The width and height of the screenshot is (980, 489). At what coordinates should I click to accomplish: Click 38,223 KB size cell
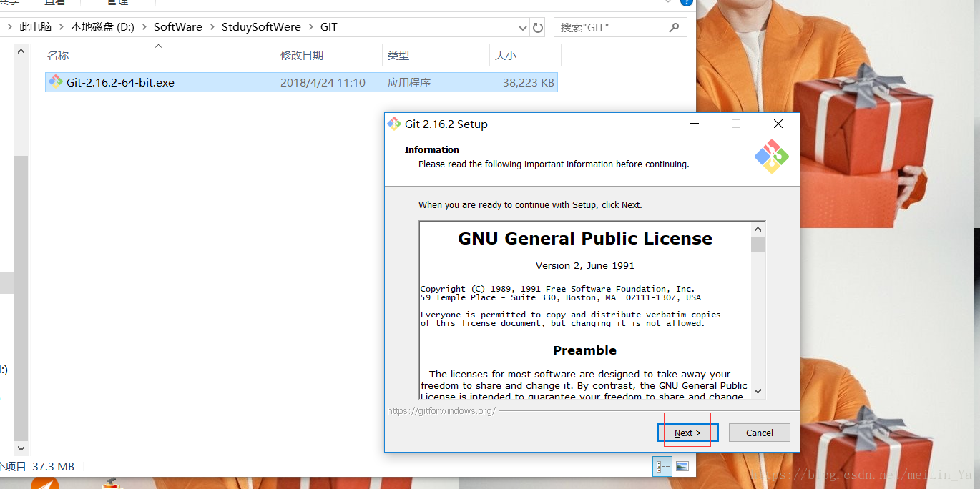[x=529, y=82]
